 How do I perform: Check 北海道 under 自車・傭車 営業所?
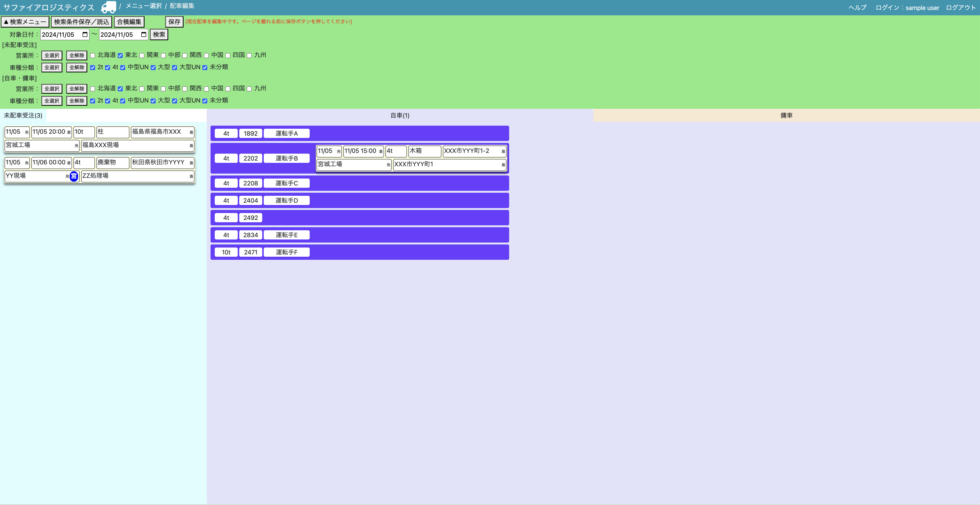(92, 89)
